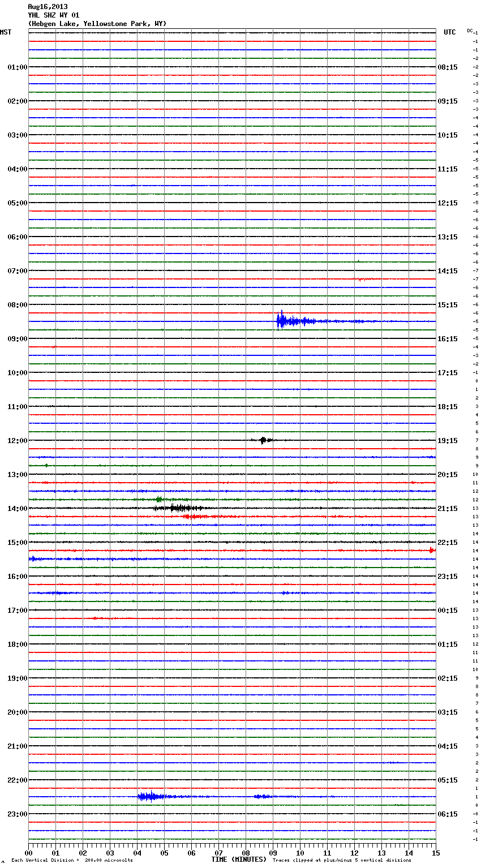Screen dimensions: 481x868
Task: Click the MST time zone header
Action: (6, 32)
